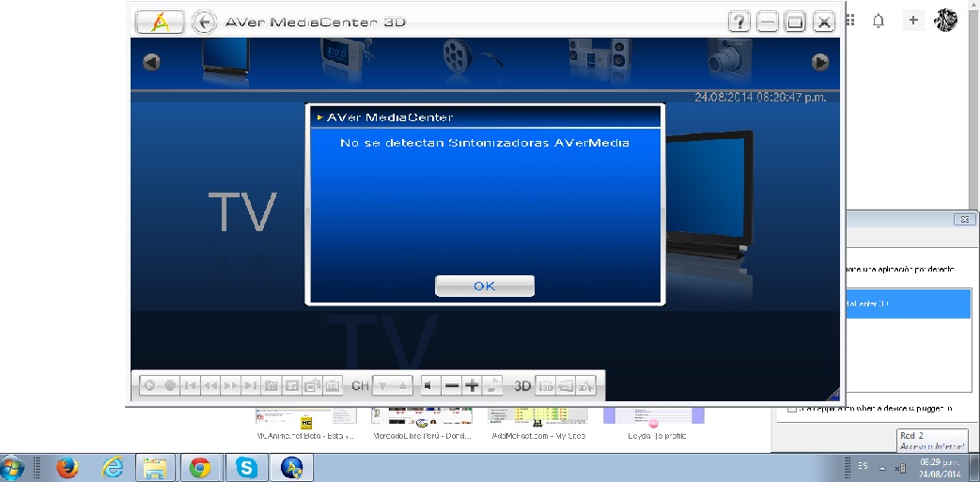Skip to previous with the bar-arrow button

pos(191,386)
